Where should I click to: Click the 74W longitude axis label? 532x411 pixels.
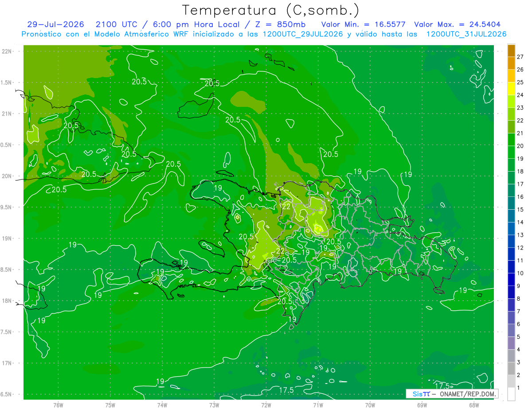162,405
